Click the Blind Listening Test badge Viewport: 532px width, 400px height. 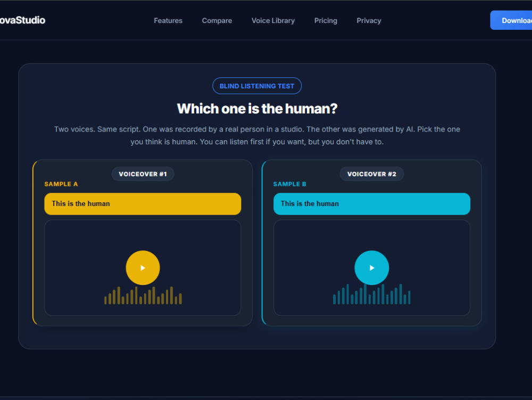click(257, 86)
